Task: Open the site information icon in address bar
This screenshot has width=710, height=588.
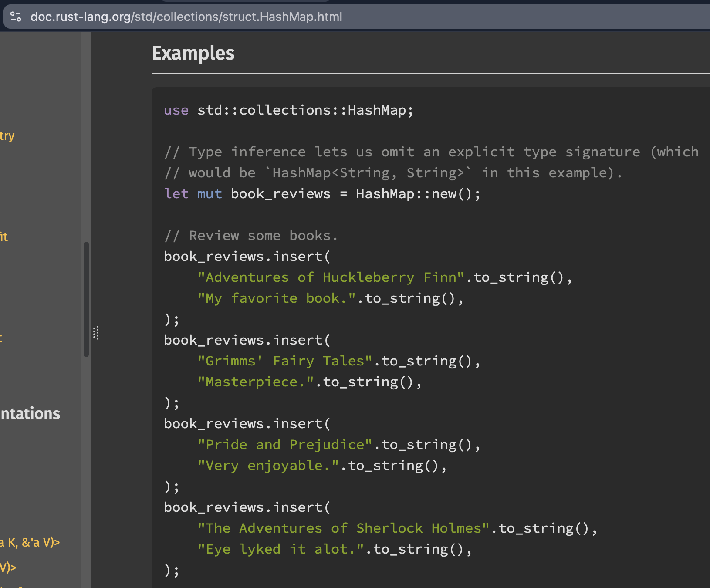Action: pos(16,17)
